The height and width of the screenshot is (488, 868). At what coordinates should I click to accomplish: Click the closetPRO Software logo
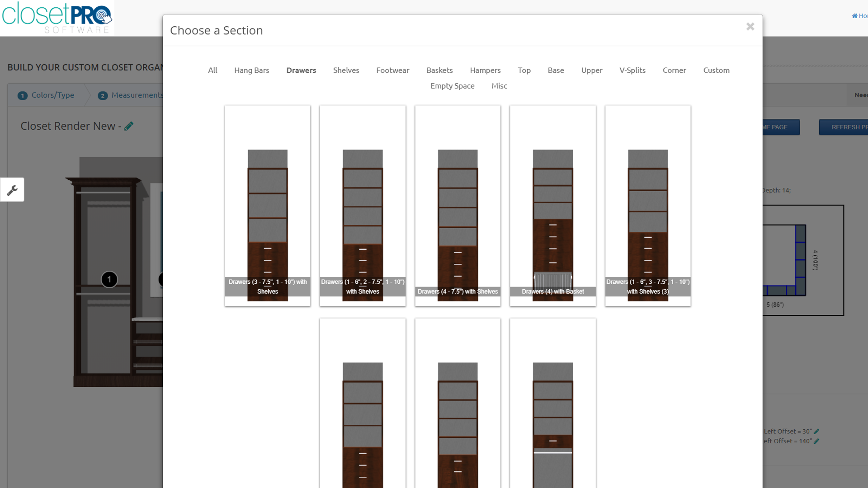[57, 18]
